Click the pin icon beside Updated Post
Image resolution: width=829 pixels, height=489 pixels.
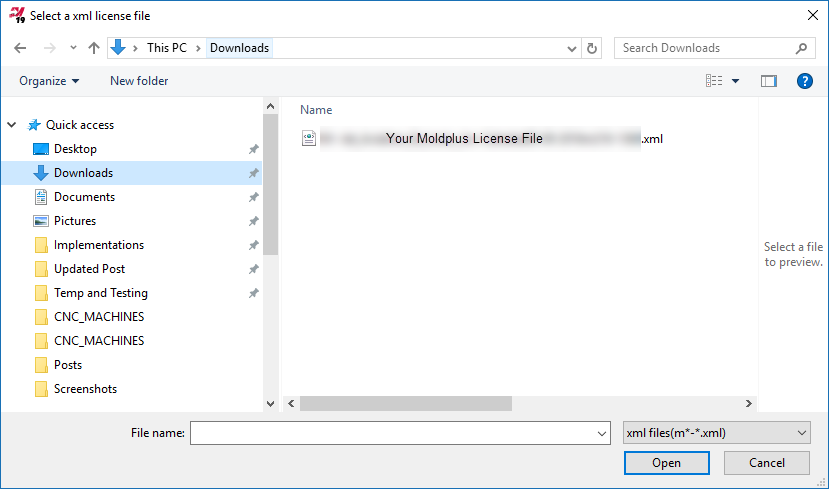point(254,269)
